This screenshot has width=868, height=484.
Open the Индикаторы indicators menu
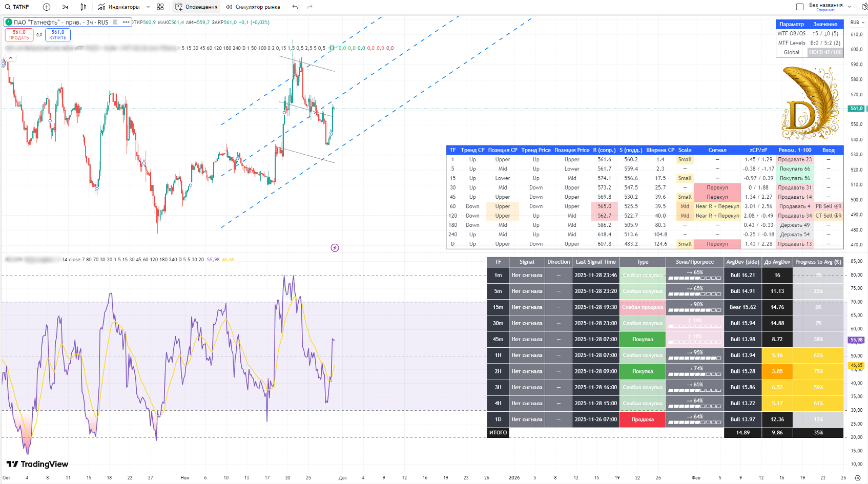[119, 7]
